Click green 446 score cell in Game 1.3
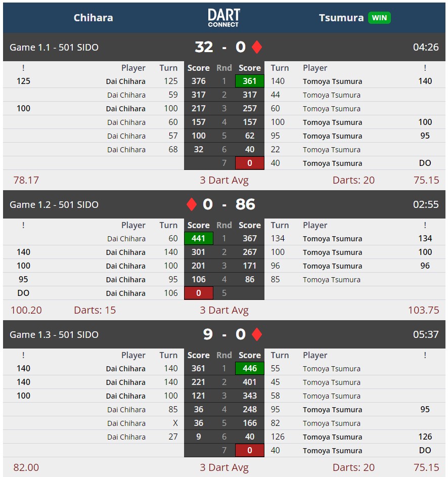The image size is (448, 477). (249, 368)
